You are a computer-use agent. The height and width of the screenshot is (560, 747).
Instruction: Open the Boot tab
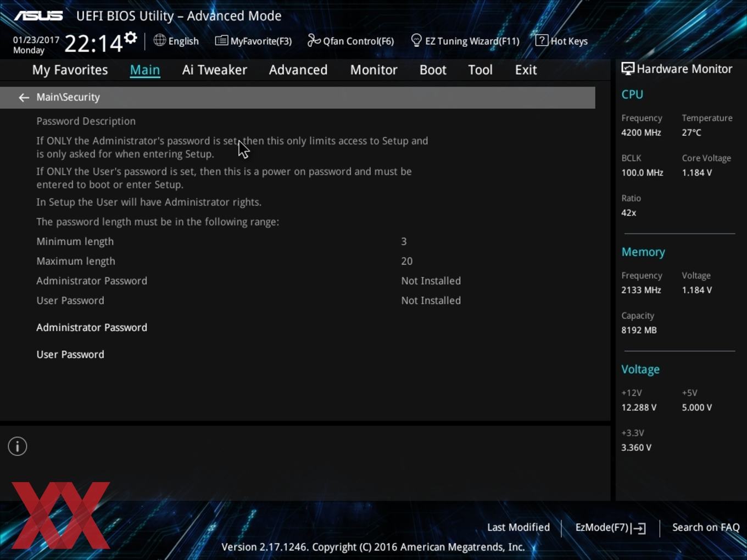point(433,70)
